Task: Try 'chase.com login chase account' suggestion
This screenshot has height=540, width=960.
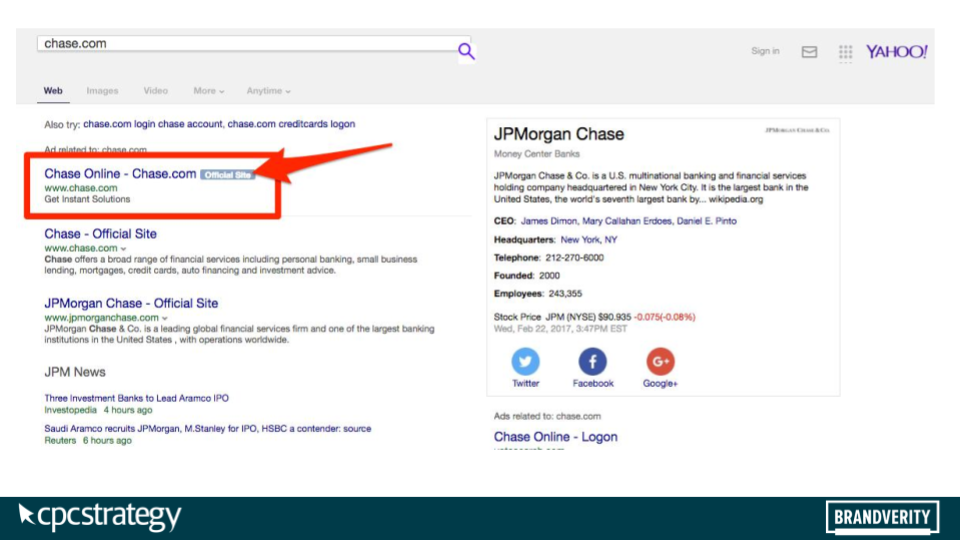Action: [x=152, y=124]
